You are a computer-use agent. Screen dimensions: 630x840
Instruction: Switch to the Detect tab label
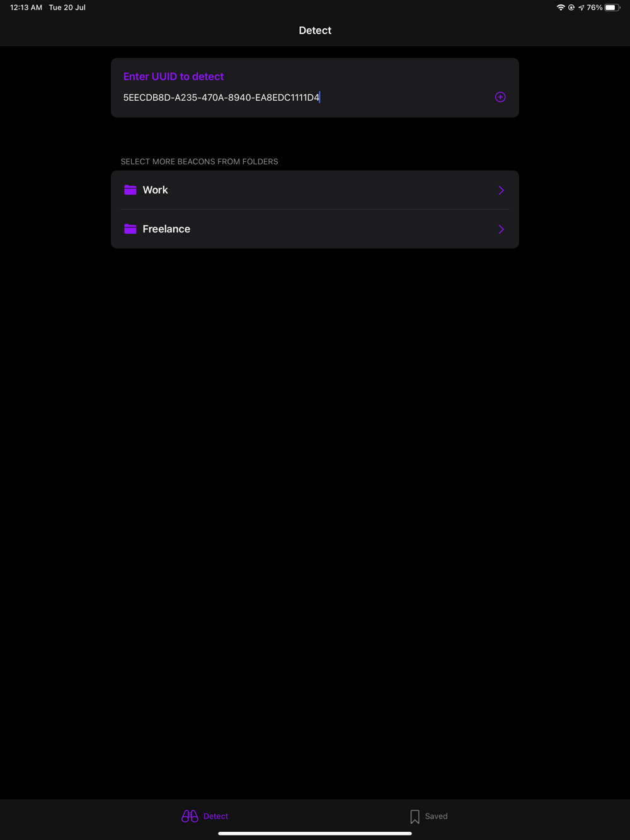click(215, 816)
